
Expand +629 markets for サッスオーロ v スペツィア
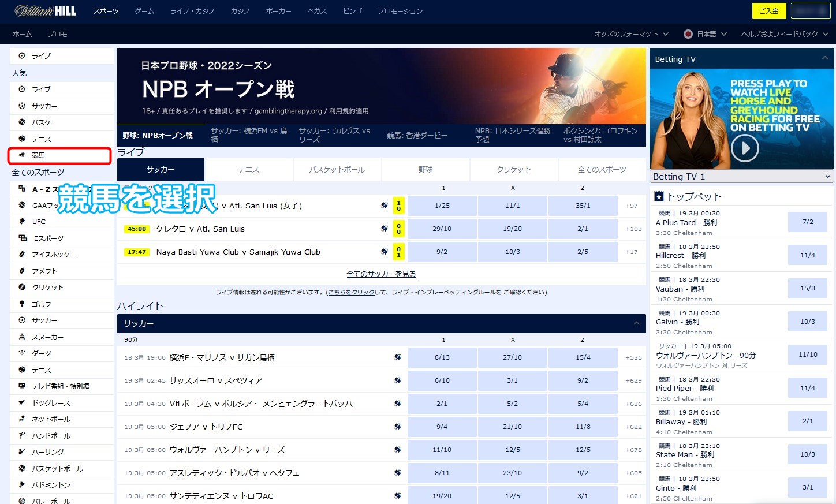pyautogui.click(x=633, y=380)
